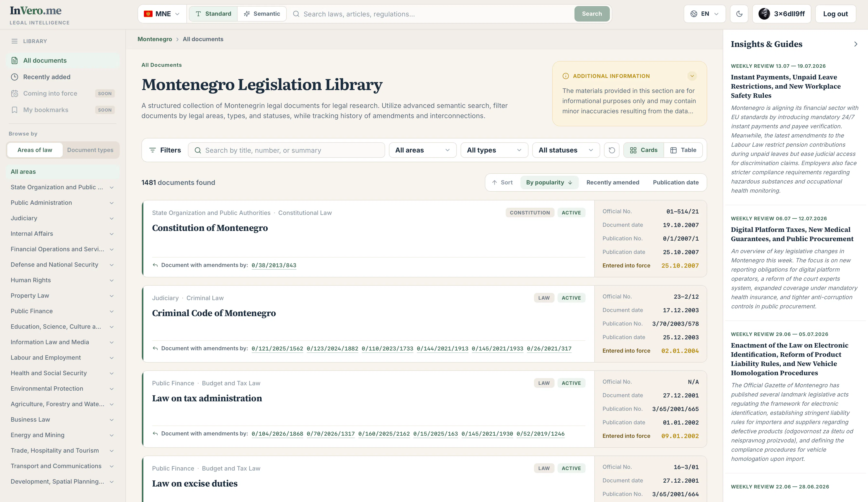Image resolution: width=868 pixels, height=502 pixels.
Task: Switch to Semantic search mode
Action: (x=262, y=14)
